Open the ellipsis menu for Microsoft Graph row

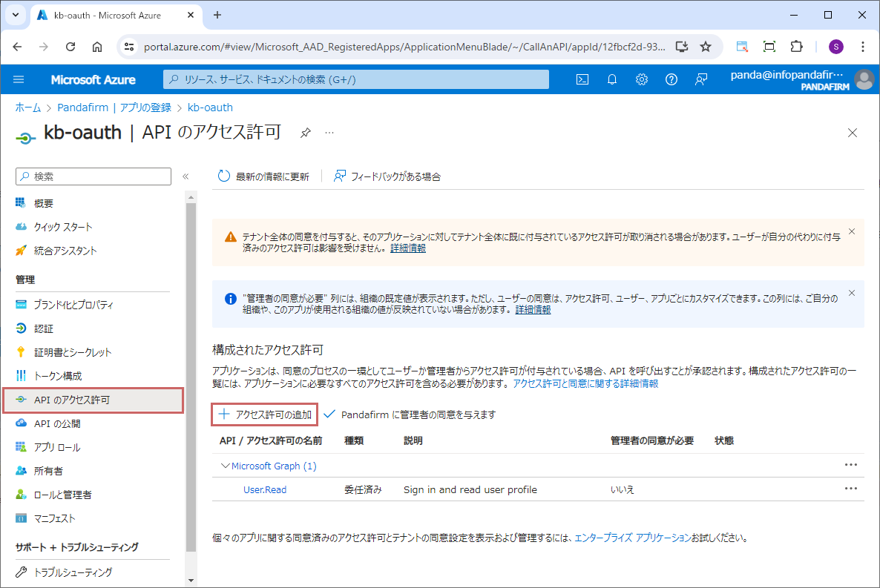point(850,465)
